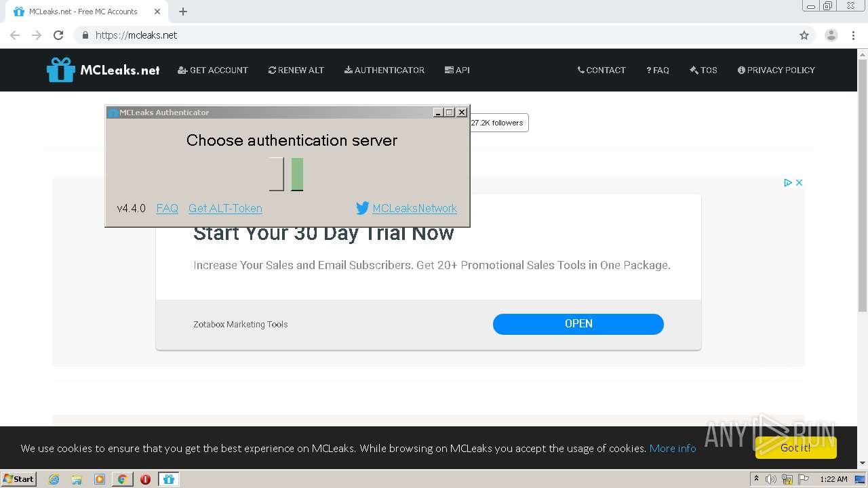The width and height of the screenshot is (868, 488).
Task: Close the ad with the X icon
Action: [x=799, y=182]
